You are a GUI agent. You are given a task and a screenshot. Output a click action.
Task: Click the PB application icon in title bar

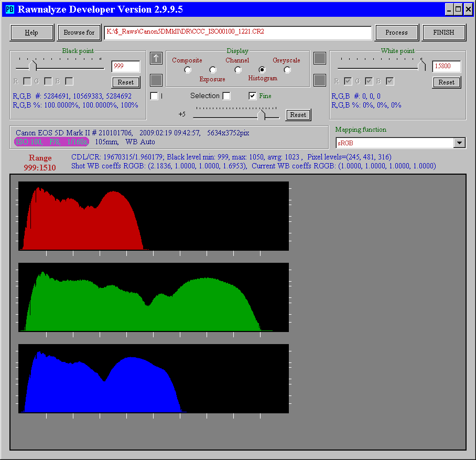click(9, 9)
